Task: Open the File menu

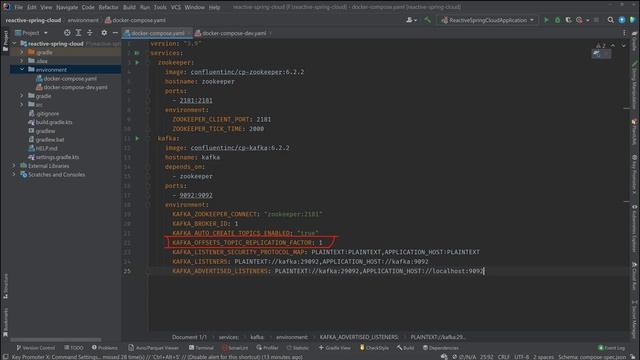Action: point(19,7)
